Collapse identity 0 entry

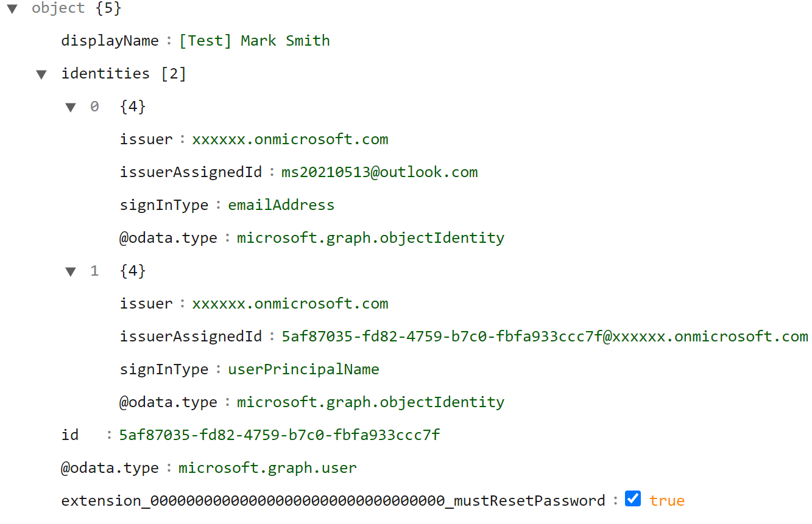71,107
